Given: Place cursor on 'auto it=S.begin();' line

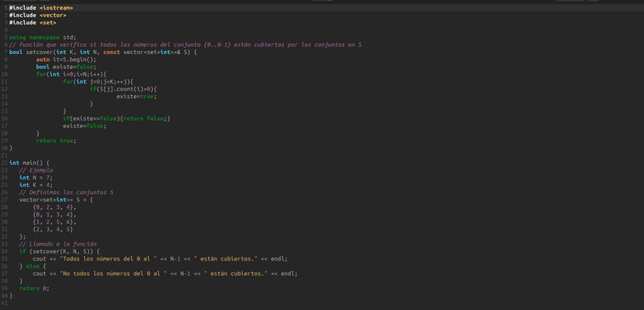Looking at the screenshot, I should pos(66,59).
